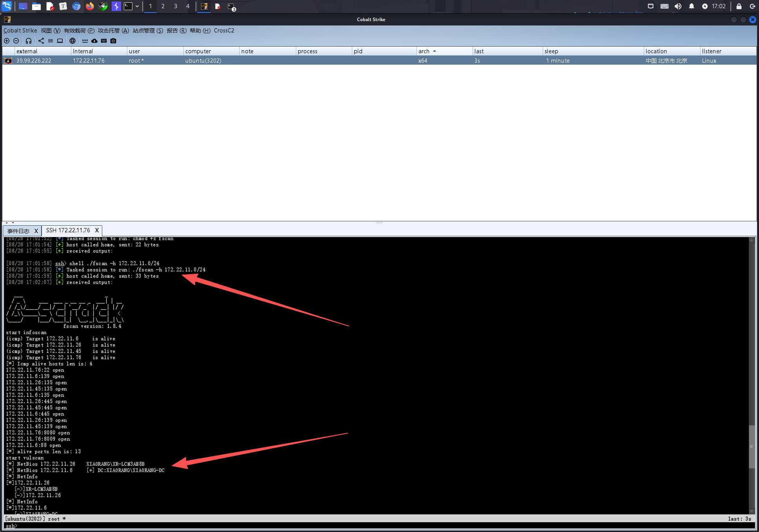Open the 攻击托管 (A) menu
This screenshot has width=759, height=532.
[x=113, y=31]
